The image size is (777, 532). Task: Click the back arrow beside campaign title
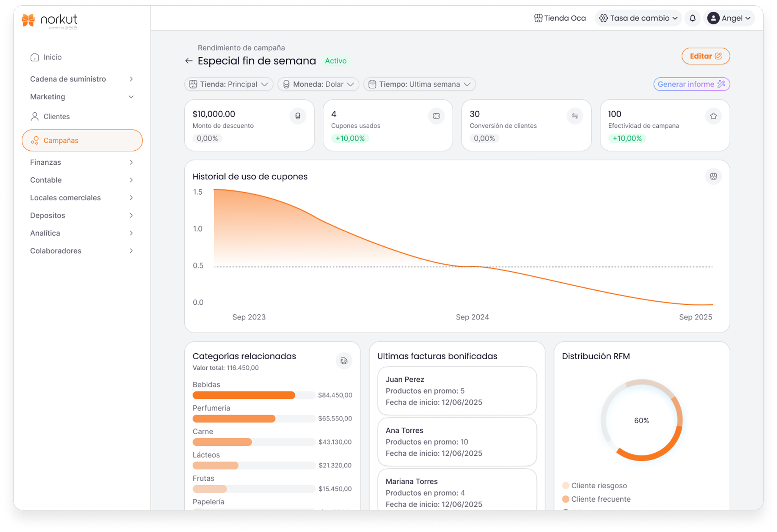coord(189,61)
